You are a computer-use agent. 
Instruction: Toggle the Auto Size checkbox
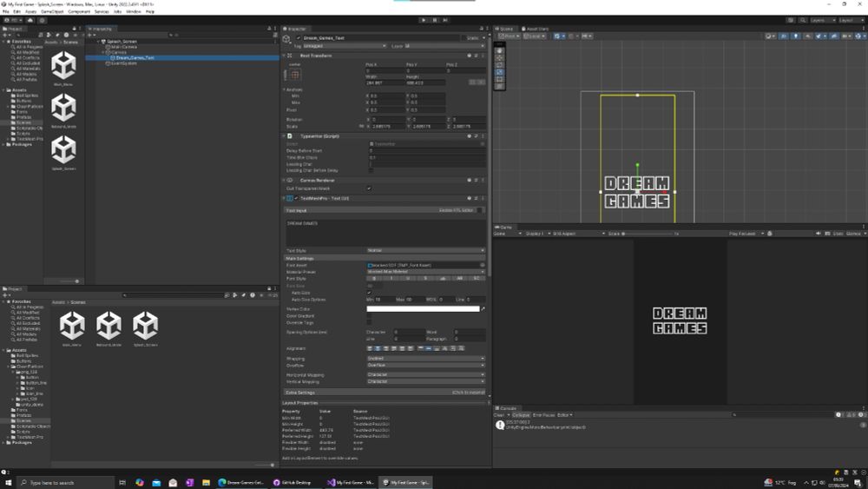(x=369, y=293)
